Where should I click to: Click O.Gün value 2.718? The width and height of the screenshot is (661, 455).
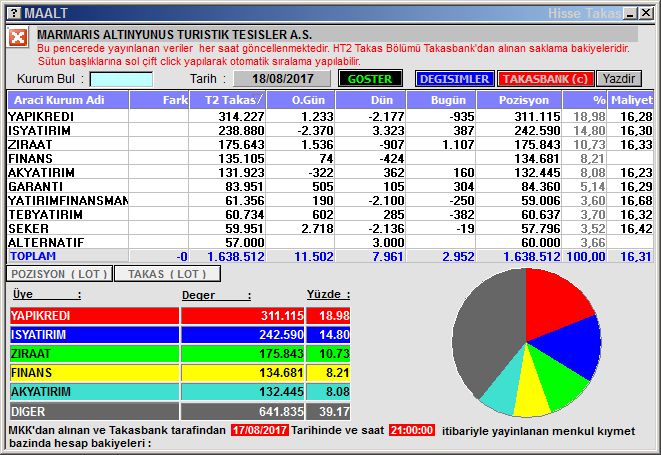click(317, 229)
